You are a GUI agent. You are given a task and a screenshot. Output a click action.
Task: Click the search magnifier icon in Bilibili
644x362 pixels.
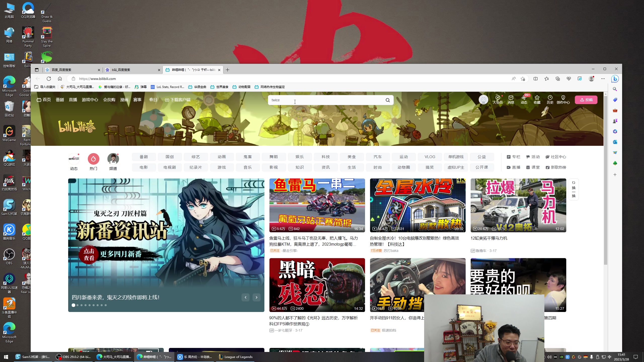[x=388, y=100]
